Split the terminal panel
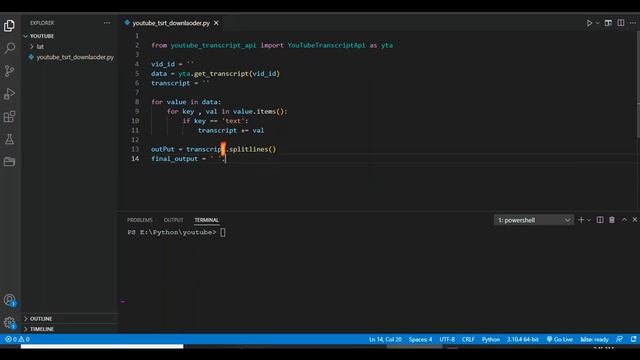This screenshot has width=640, height=360. [600, 220]
